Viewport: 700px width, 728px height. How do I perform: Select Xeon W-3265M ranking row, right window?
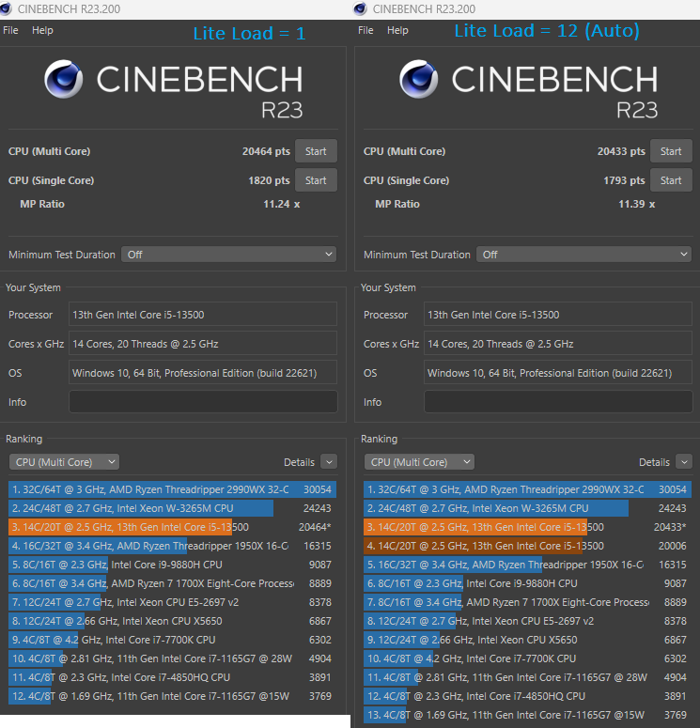pos(528,508)
